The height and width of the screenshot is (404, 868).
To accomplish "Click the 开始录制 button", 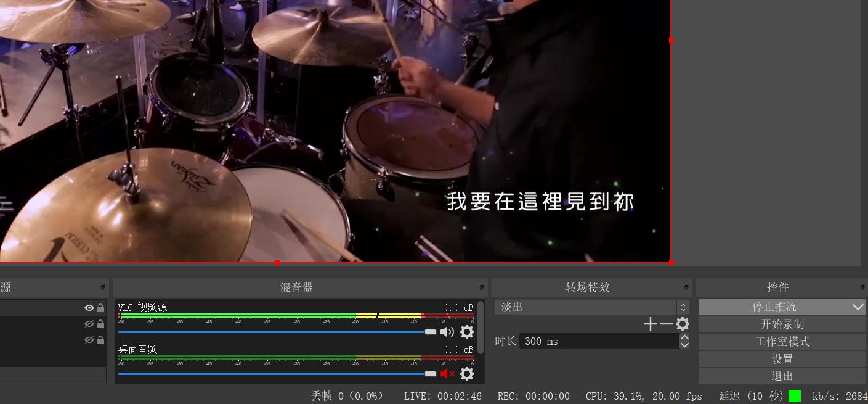I will (x=782, y=324).
